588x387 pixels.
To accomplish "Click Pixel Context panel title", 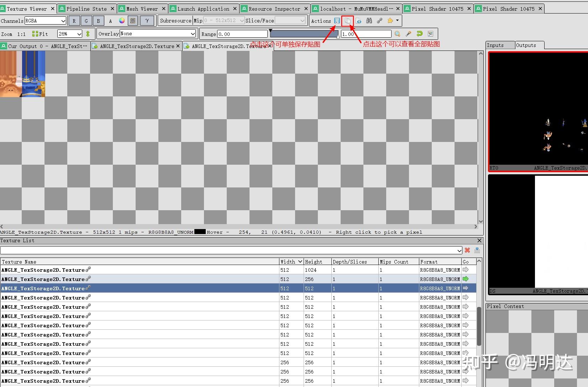I will 505,306.
